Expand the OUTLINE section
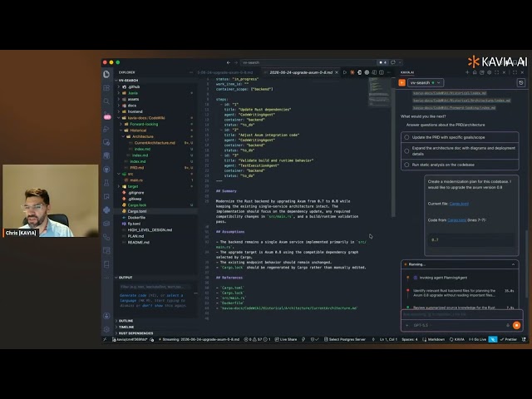The height and width of the screenshot is (399, 532). [x=126, y=321]
